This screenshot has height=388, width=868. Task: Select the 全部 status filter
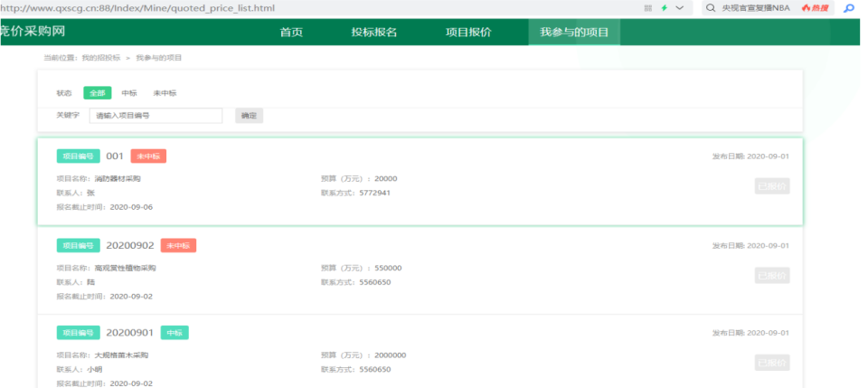pyautogui.click(x=98, y=93)
